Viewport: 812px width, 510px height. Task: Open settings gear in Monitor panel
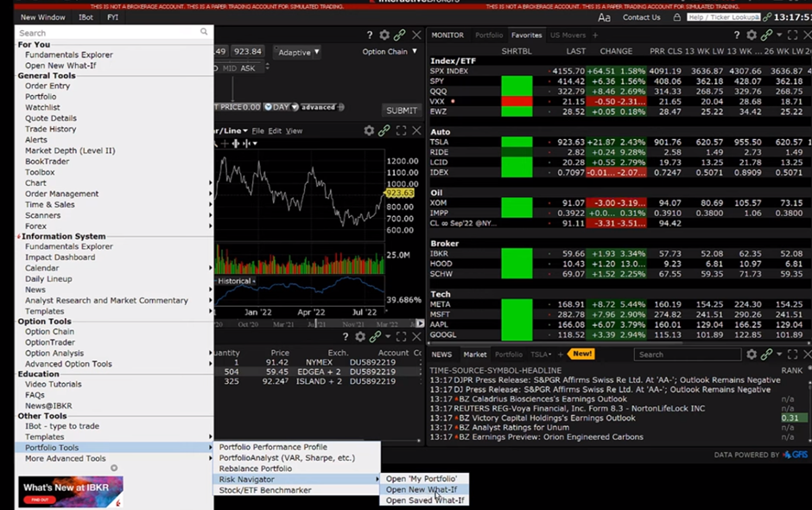click(752, 35)
